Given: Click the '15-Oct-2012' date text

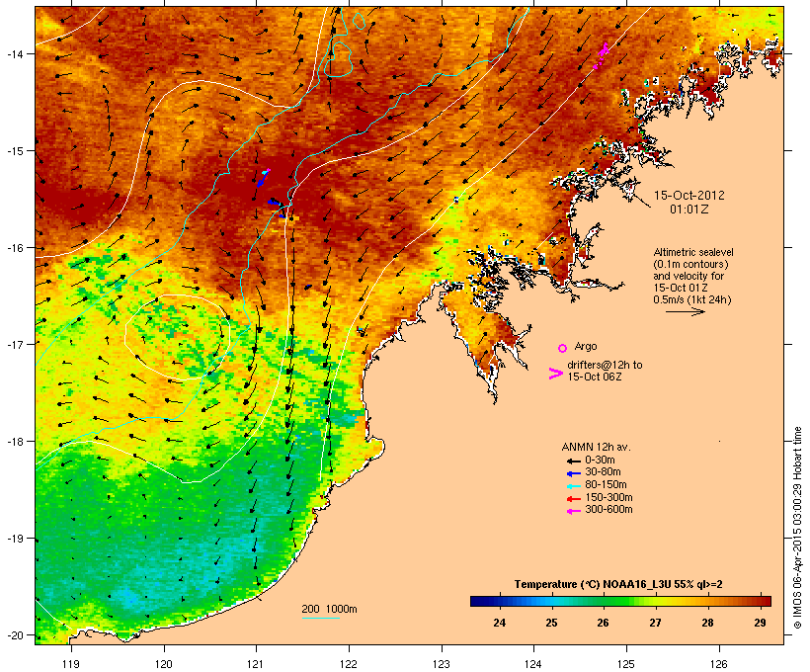Looking at the screenshot, I should 689,196.
